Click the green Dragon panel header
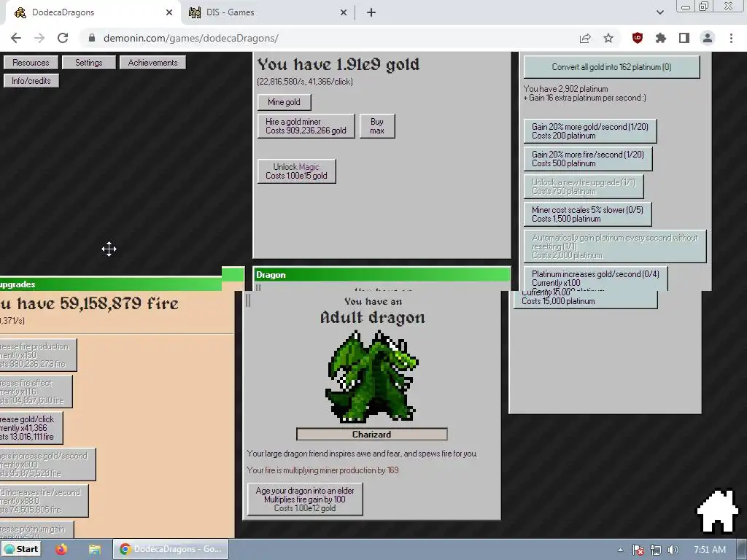Image resolution: width=747 pixels, height=560 pixels. pyautogui.click(x=382, y=275)
